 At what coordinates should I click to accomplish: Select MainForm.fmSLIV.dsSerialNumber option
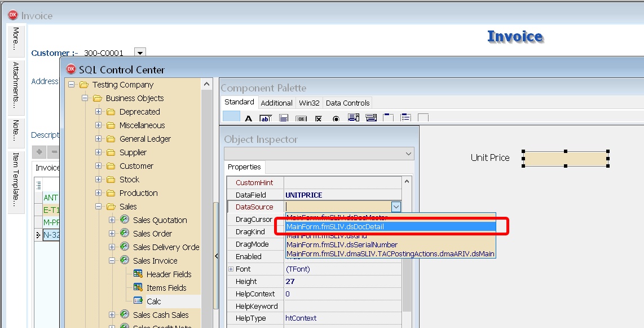pyautogui.click(x=342, y=244)
